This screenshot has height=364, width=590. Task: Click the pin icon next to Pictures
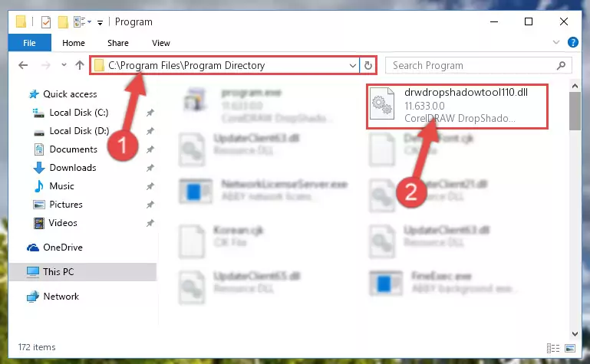[150, 205]
